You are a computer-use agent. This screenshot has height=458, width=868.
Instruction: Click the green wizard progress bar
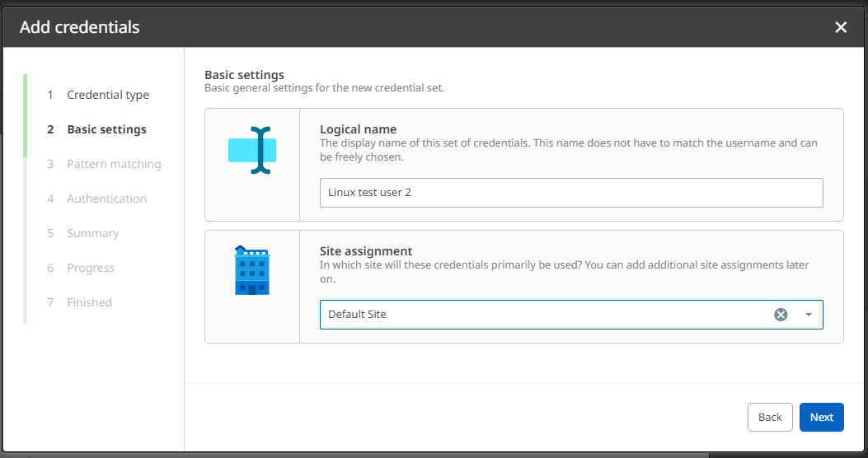point(25,115)
